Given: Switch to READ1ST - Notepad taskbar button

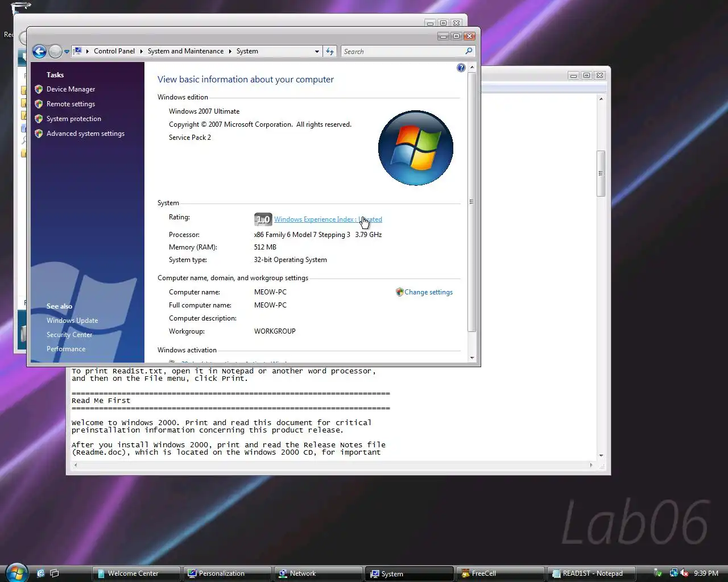Looking at the screenshot, I should [x=591, y=573].
